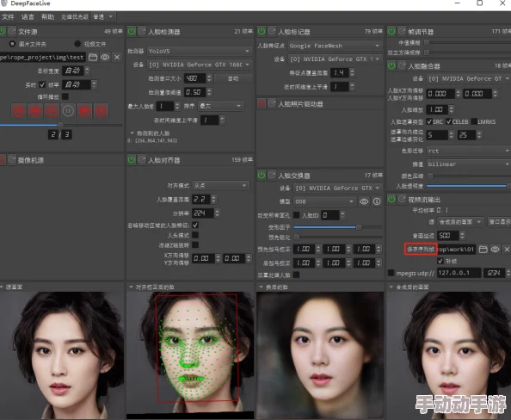
Task: Toggle power of the face detector module
Action: (132, 31)
